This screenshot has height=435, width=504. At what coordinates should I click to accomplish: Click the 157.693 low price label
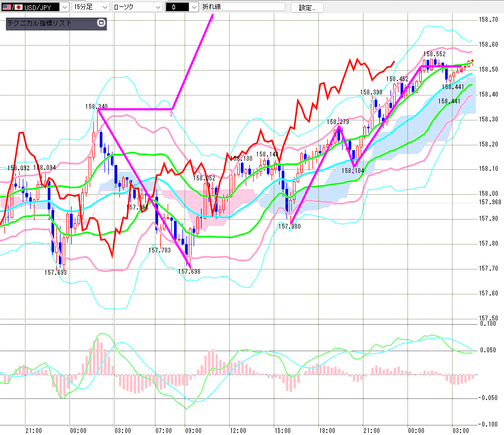pyautogui.click(x=56, y=273)
